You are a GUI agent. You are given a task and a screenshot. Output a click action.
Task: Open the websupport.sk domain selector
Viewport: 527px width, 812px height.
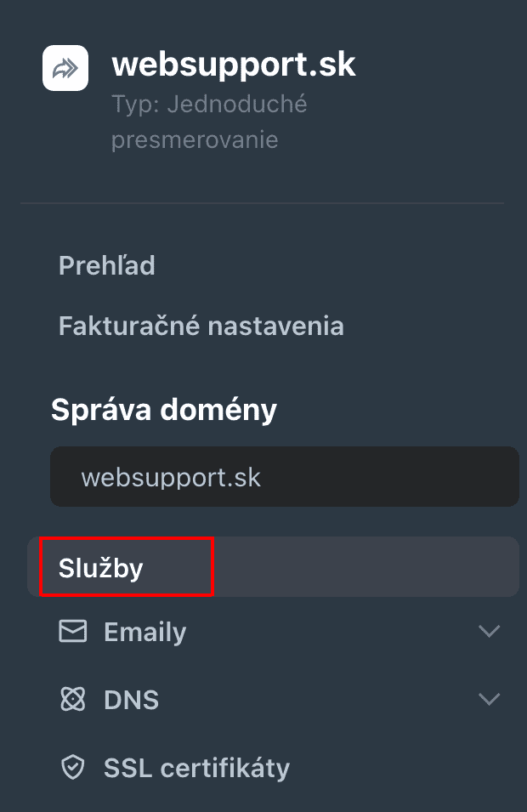(x=285, y=477)
